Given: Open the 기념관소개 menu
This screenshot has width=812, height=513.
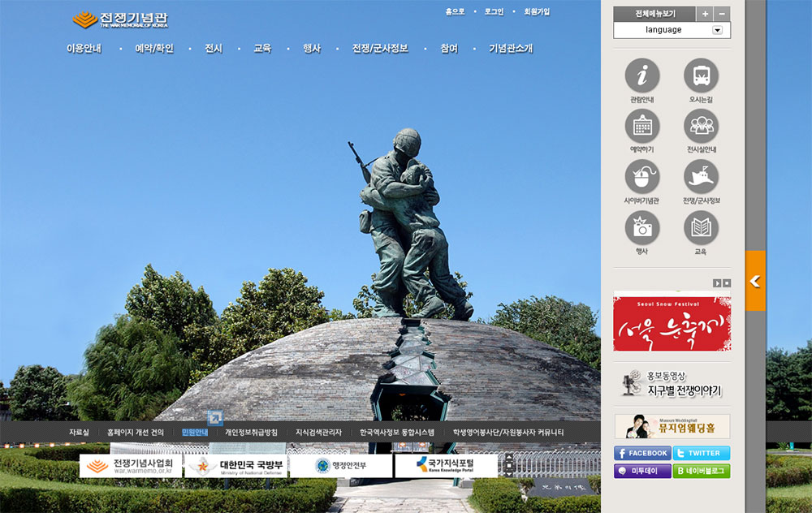Looking at the screenshot, I should point(511,49).
